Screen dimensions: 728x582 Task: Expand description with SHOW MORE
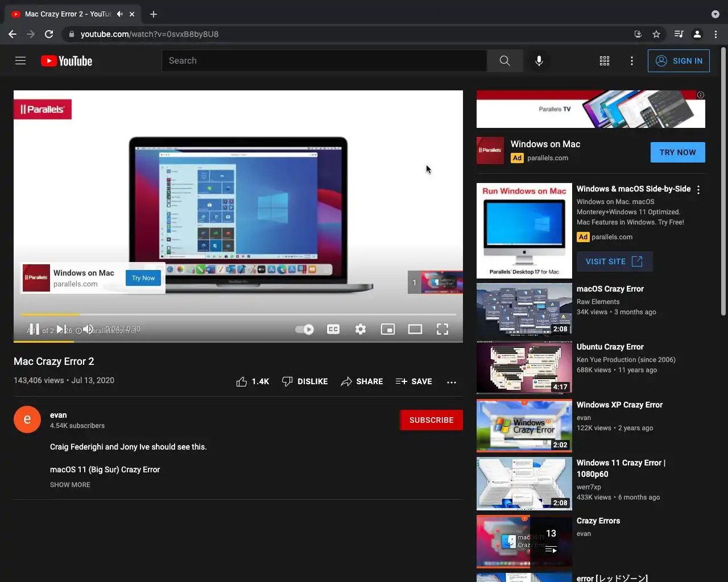point(70,485)
